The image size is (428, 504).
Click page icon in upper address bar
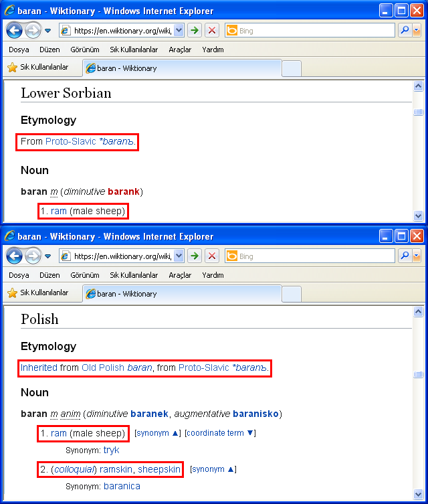(66, 31)
